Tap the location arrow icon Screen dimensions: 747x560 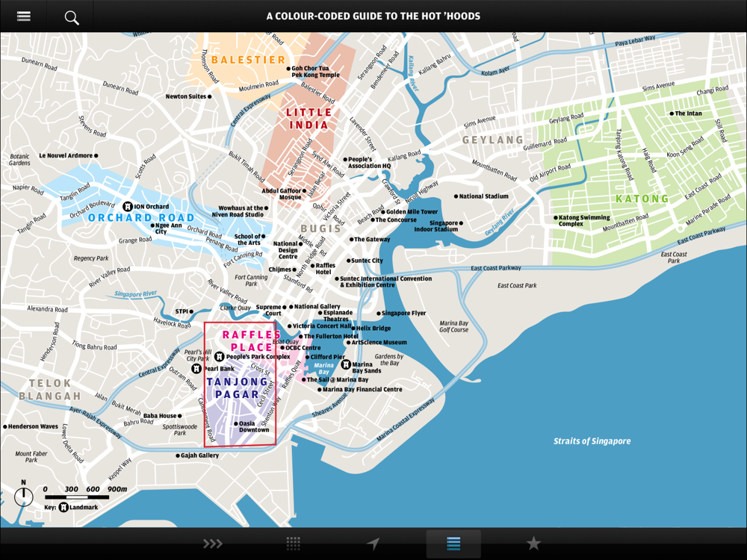(x=373, y=544)
